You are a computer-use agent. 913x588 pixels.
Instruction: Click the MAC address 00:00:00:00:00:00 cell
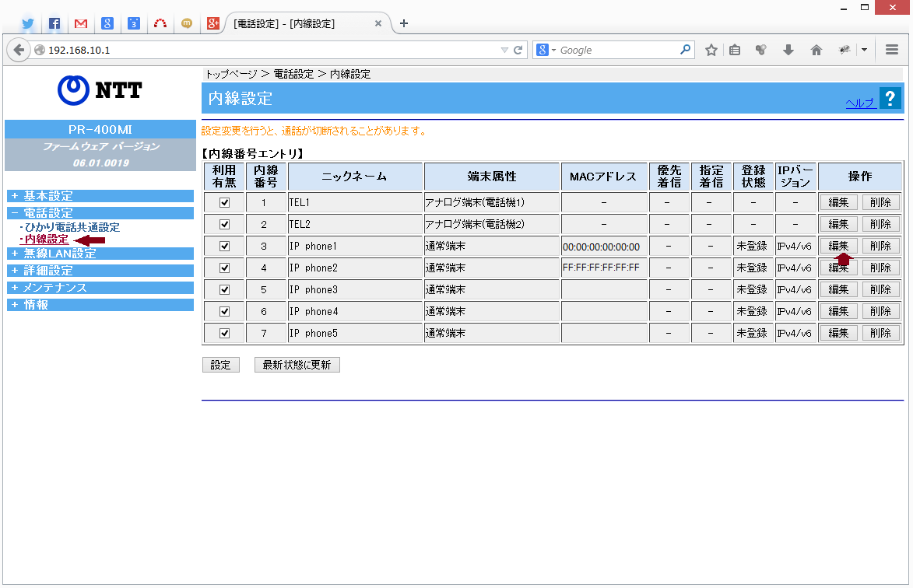[x=604, y=247]
